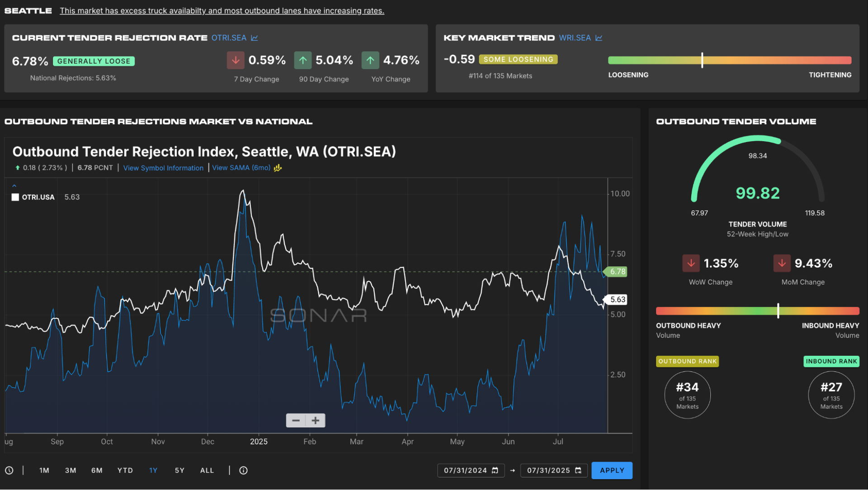This screenshot has height=490, width=868.
Task: Click the loosening-tightening gauge marker
Action: pyautogui.click(x=702, y=60)
